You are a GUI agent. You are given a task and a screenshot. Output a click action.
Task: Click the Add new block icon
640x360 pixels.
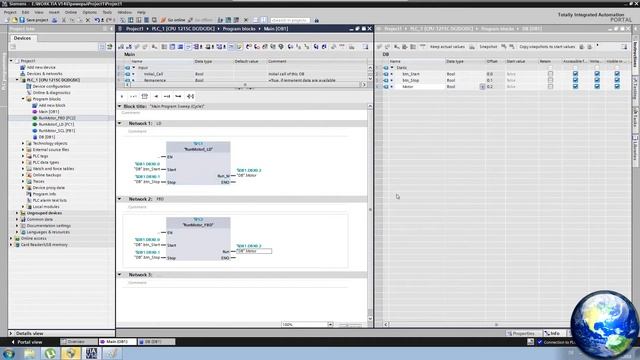click(35, 105)
